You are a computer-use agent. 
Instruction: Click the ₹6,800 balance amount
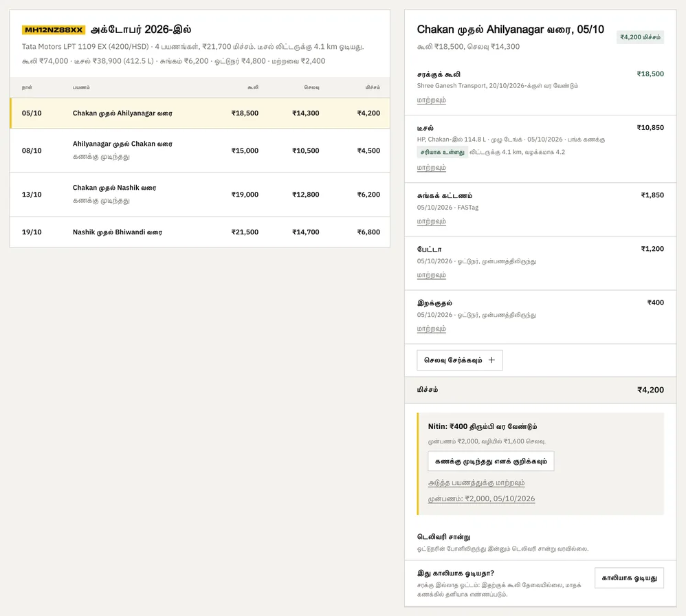tap(369, 232)
